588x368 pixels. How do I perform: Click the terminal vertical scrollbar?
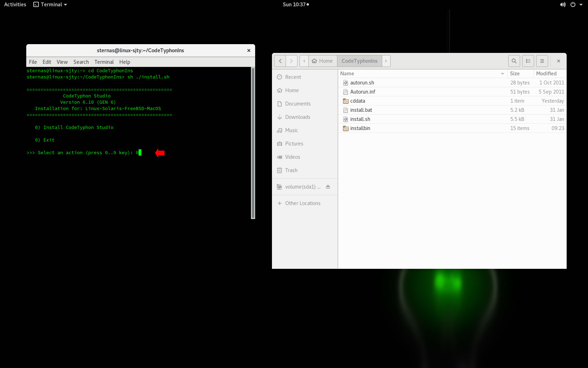click(x=253, y=143)
